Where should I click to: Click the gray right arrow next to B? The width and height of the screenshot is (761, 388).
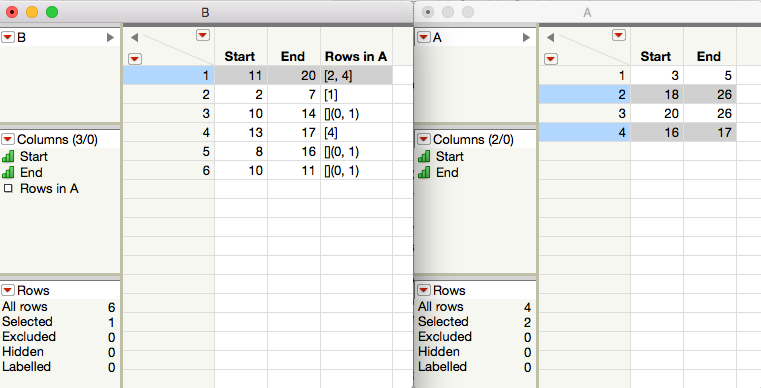pos(110,37)
